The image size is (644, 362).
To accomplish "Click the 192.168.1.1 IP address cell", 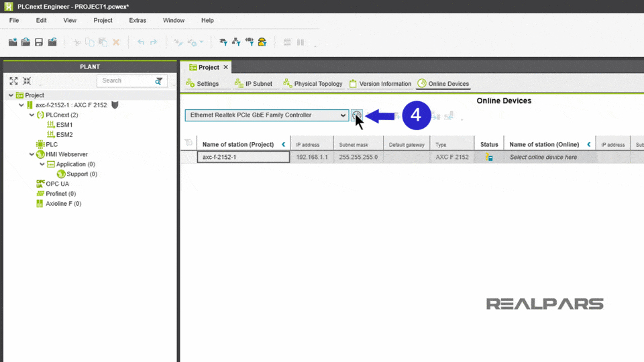I will (312, 157).
